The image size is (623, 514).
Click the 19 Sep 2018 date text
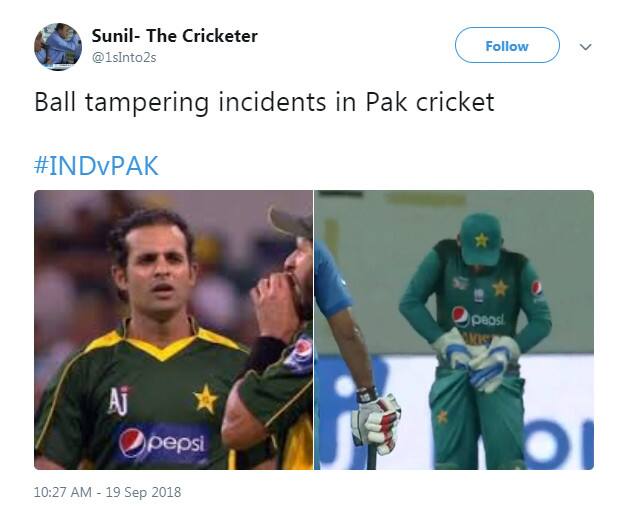143,492
